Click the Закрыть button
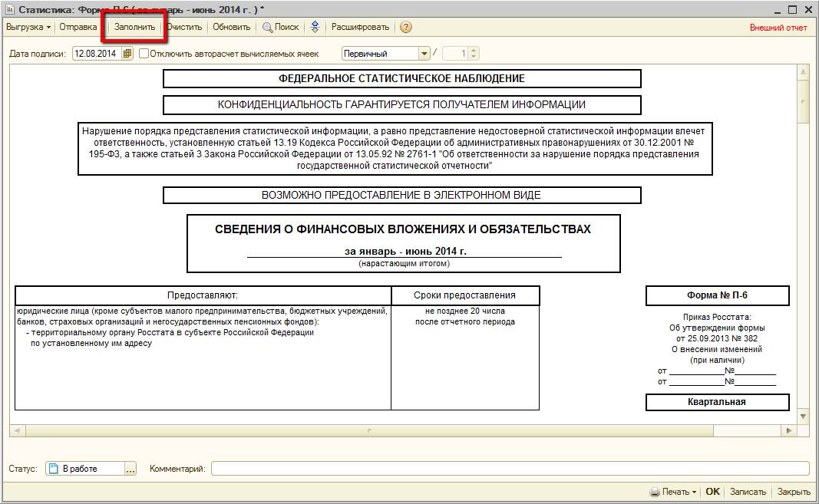This screenshot has width=819, height=504. coord(794,492)
